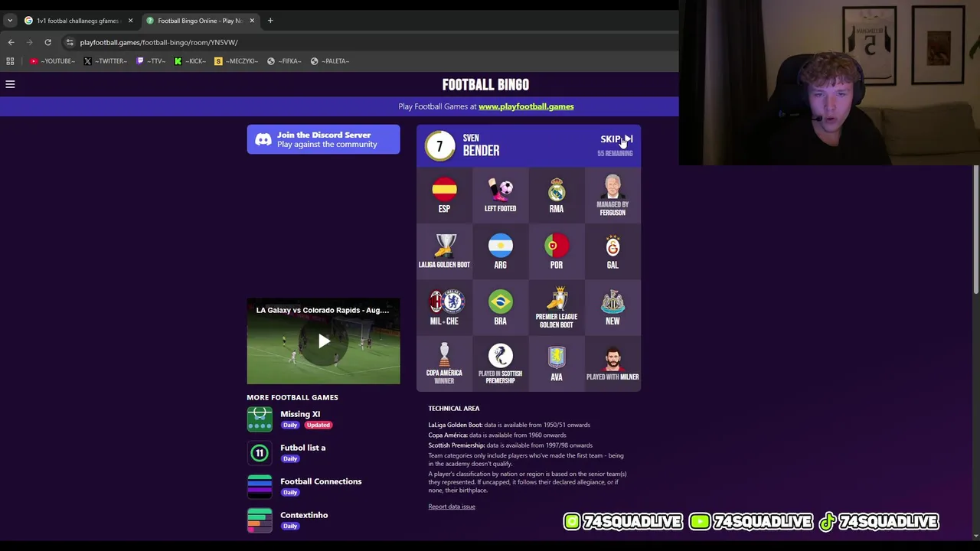Image resolution: width=980 pixels, height=551 pixels.
Task: Switch to the 1v1 footbal challanegs tab
Action: (77, 21)
